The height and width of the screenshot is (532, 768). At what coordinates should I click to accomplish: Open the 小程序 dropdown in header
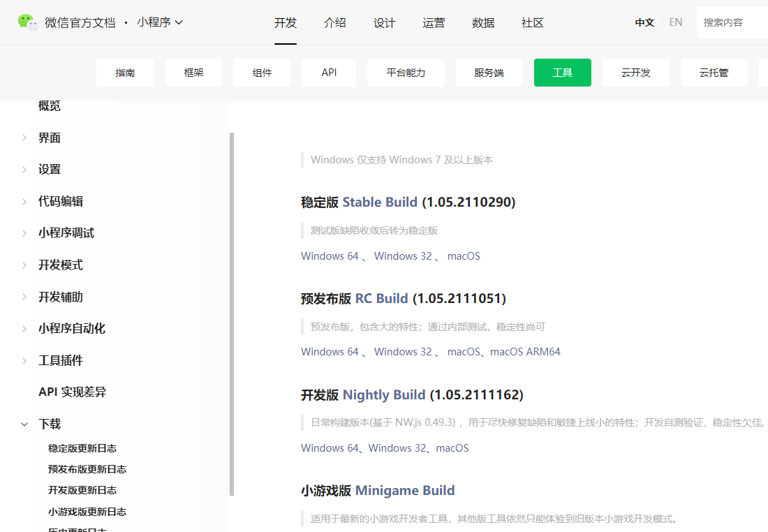pyautogui.click(x=160, y=22)
